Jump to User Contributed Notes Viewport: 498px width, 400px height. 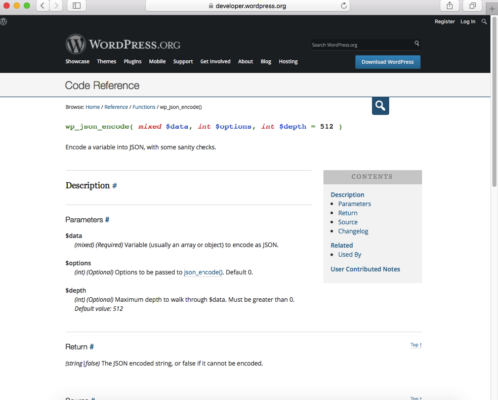click(365, 269)
